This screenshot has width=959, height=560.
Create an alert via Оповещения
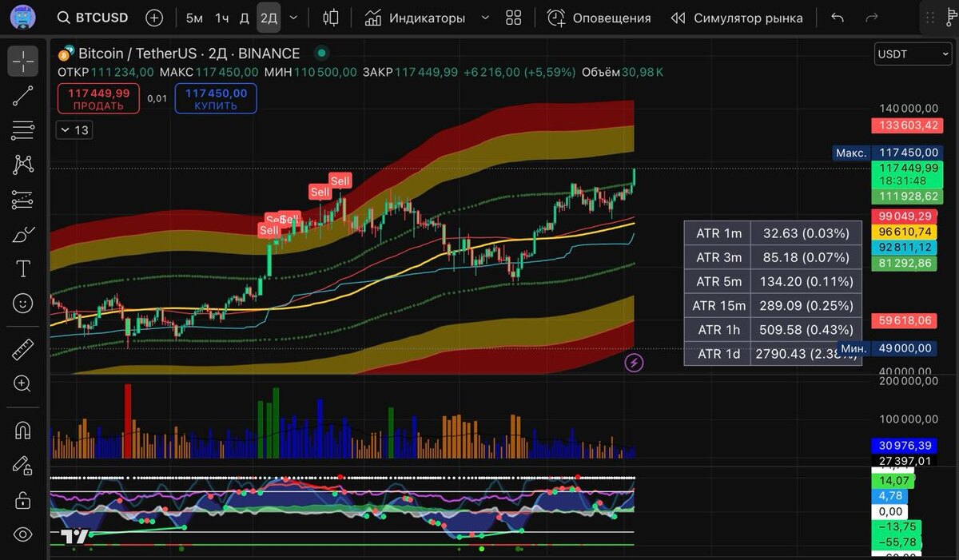click(599, 18)
